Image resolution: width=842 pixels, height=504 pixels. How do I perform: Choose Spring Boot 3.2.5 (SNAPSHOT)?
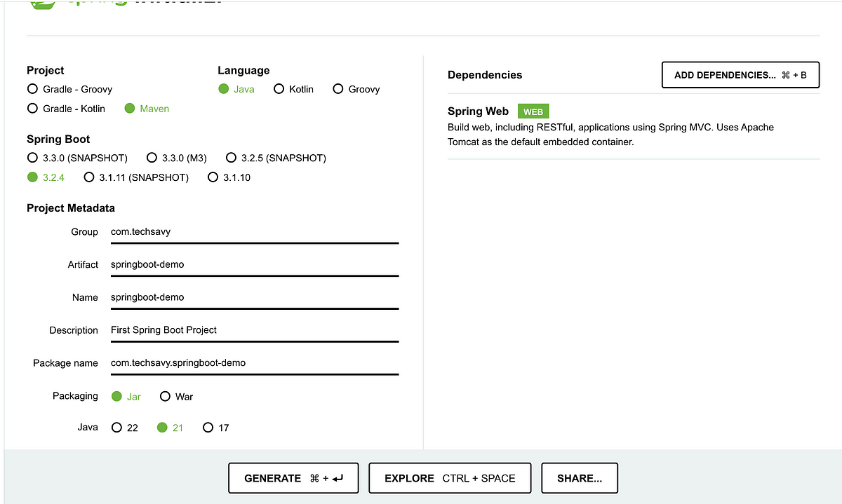(276, 158)
